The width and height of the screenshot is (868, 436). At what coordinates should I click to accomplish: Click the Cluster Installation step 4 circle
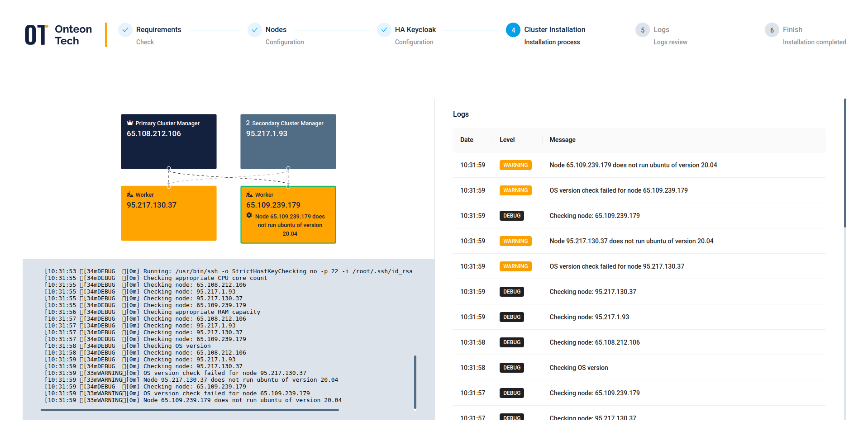click(513, 30)
